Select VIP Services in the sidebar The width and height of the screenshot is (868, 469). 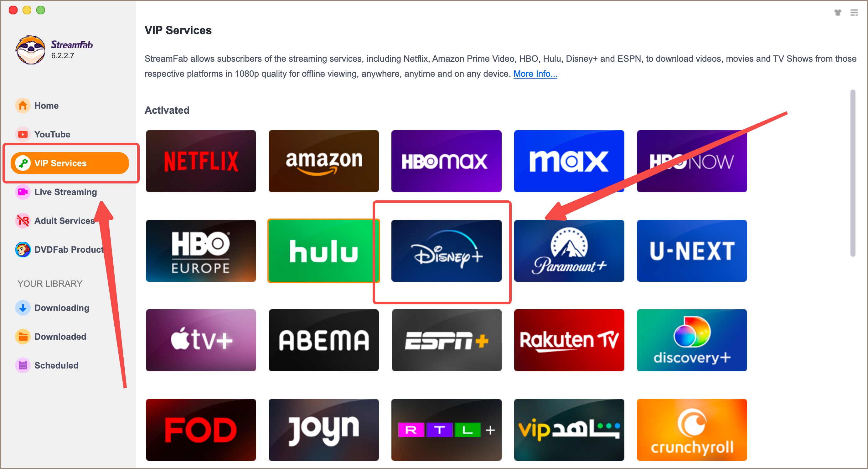[70, 163]
